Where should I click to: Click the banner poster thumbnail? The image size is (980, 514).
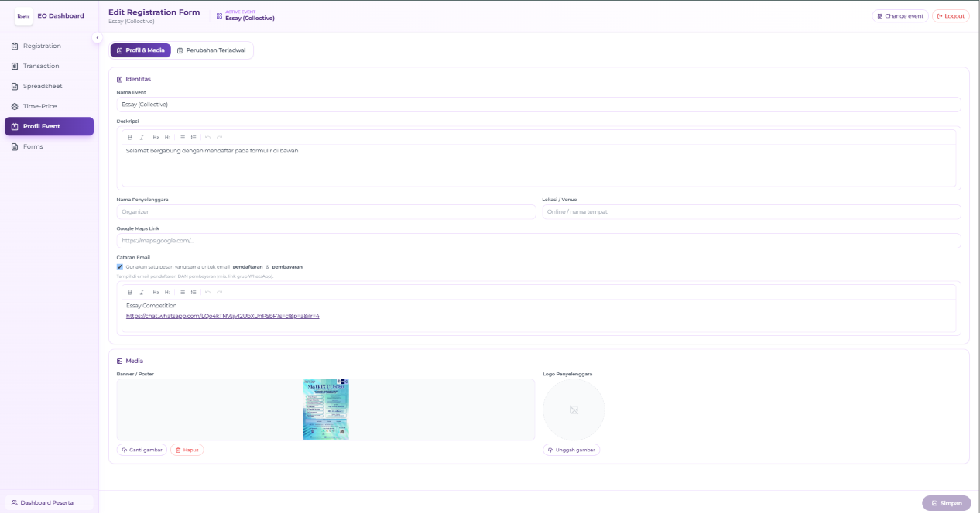tap(326, 409)
